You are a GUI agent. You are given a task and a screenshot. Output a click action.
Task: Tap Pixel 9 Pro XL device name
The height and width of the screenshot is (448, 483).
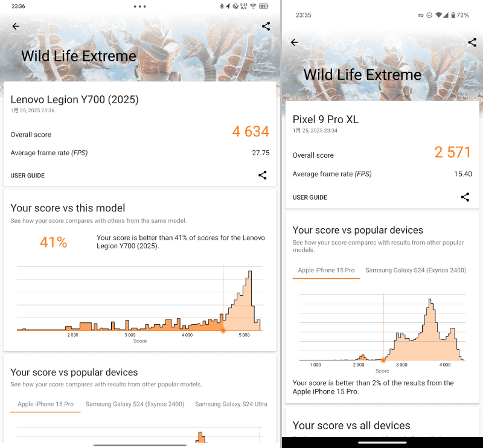[x=325, y=119]
